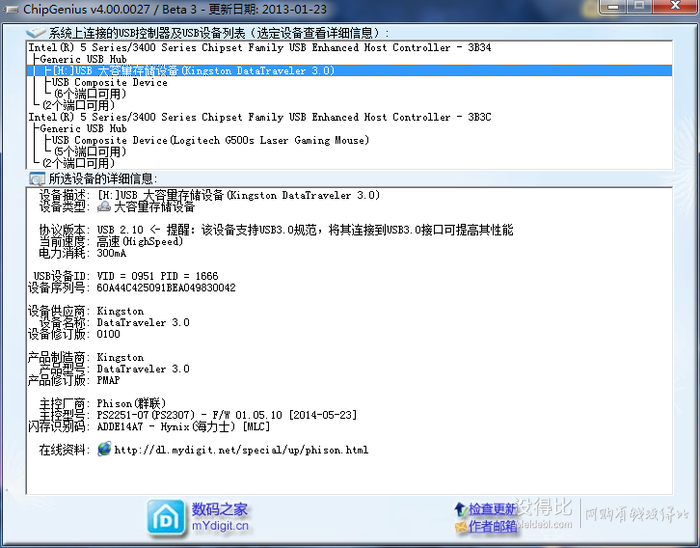
Task: Close the ChipGenius window
Action: pyautogui.click(x=675, y=7)
